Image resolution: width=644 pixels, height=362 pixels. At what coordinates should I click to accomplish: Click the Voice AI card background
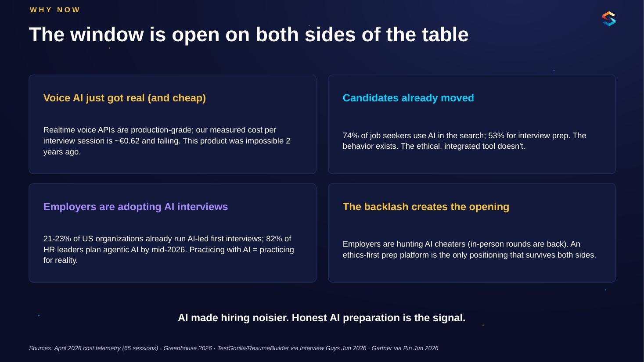[173, 124]
